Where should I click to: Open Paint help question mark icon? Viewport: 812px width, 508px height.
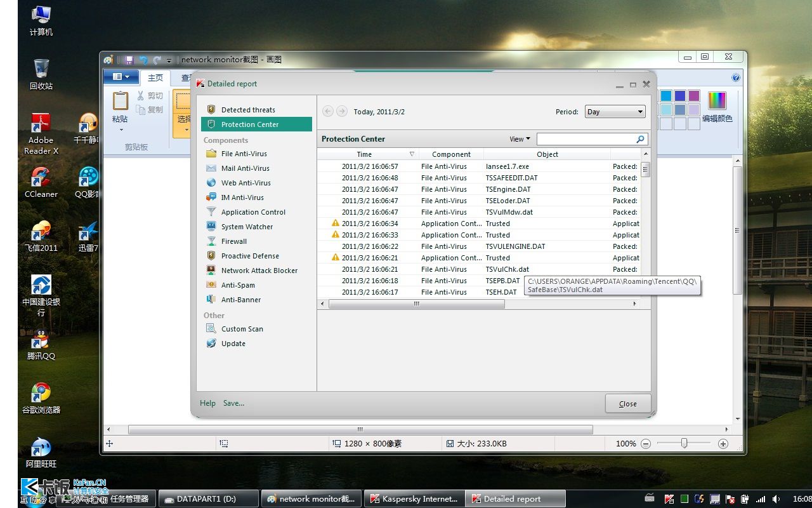(x=736, y=77)
